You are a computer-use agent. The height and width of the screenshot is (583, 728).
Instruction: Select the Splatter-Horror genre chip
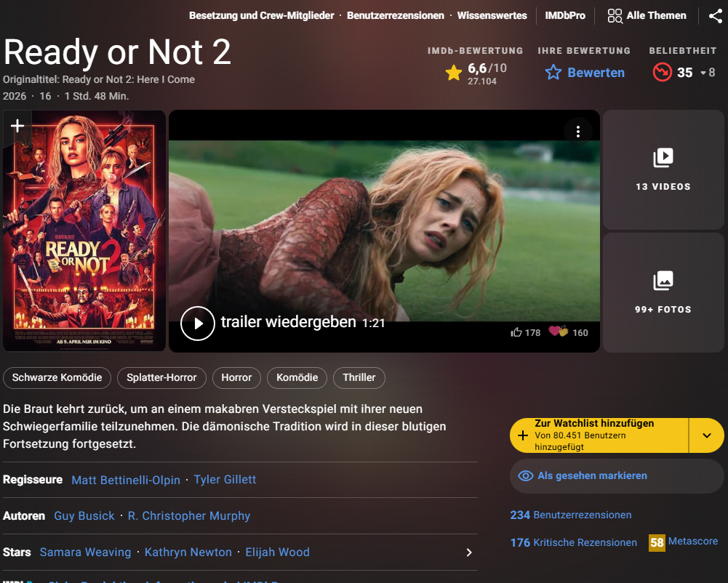(161, 378)
